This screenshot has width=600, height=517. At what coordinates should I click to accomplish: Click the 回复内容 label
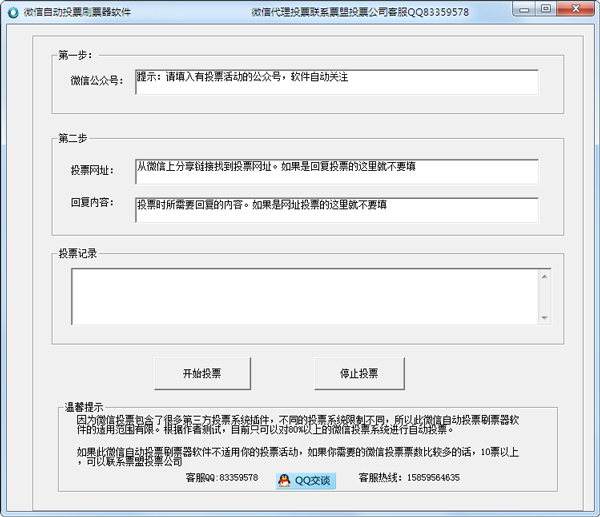pos(92,202)
